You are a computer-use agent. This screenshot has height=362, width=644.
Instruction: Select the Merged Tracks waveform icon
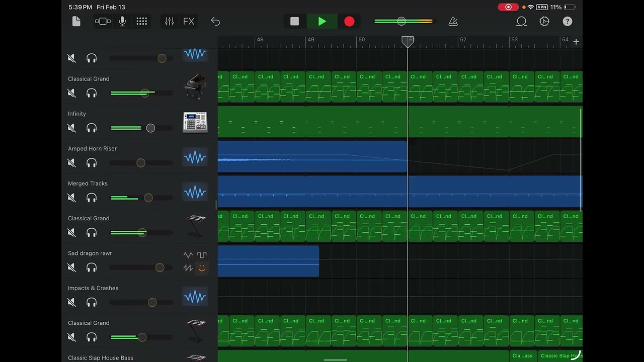[195, 192]
